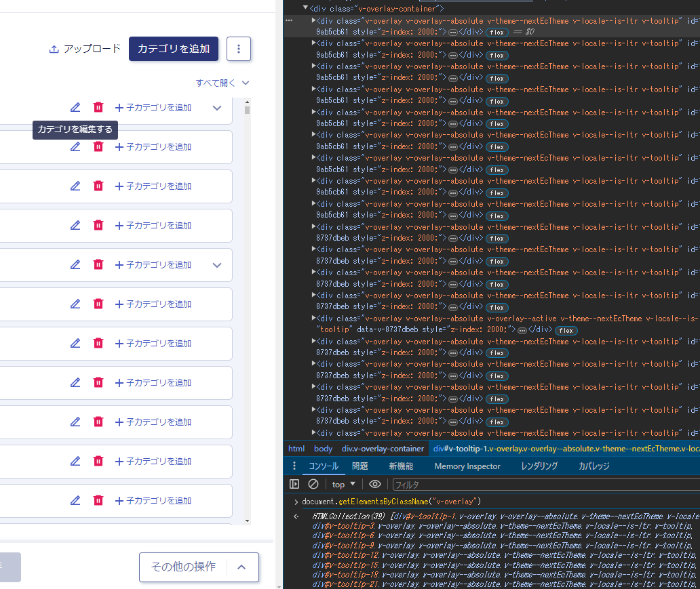The width and height of the screenshot is (700, 589).
Task: Switch to the コンソール drawer tab
Action: click(324, 466)
